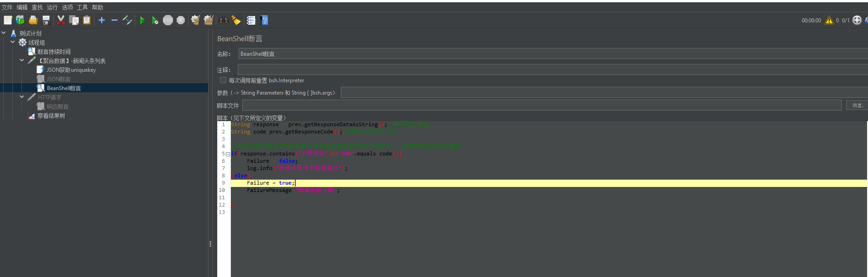The image size is (868, 277).
Task: Start test without pauses icon
Action: point(155,20)
